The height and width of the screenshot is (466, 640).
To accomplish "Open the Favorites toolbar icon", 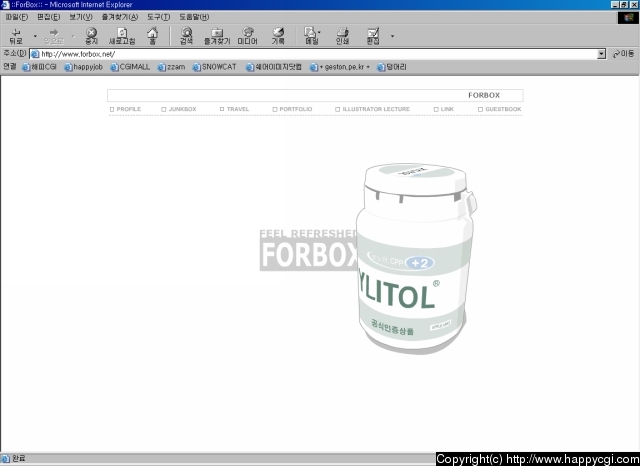I will pyautogui.click(x=217, y=36).
